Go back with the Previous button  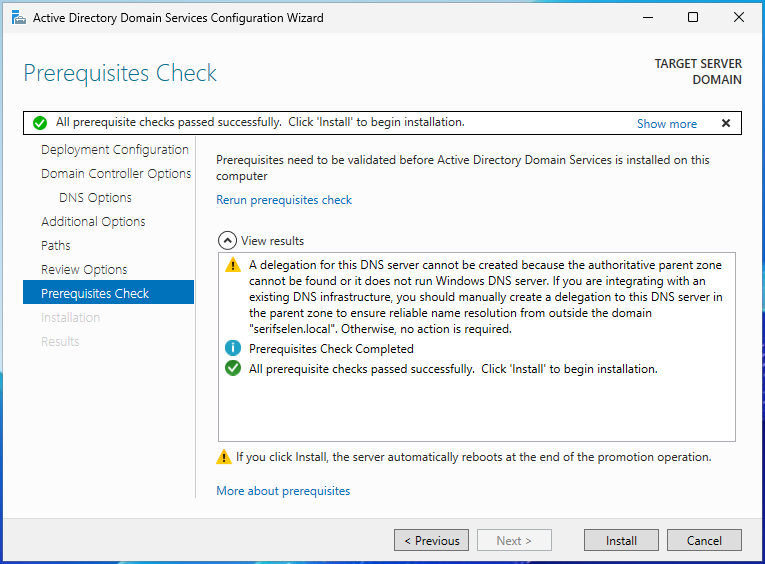431,541
